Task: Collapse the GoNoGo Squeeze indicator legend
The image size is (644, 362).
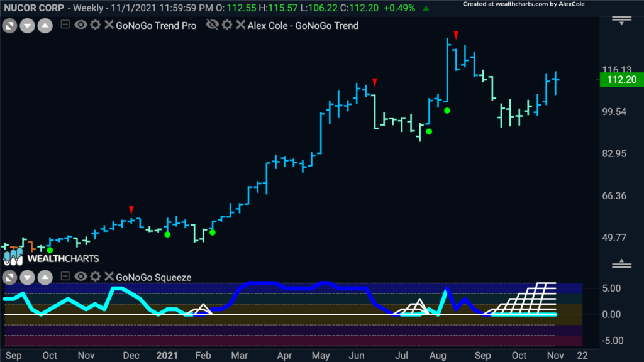Action: click(x=65, y=277)
